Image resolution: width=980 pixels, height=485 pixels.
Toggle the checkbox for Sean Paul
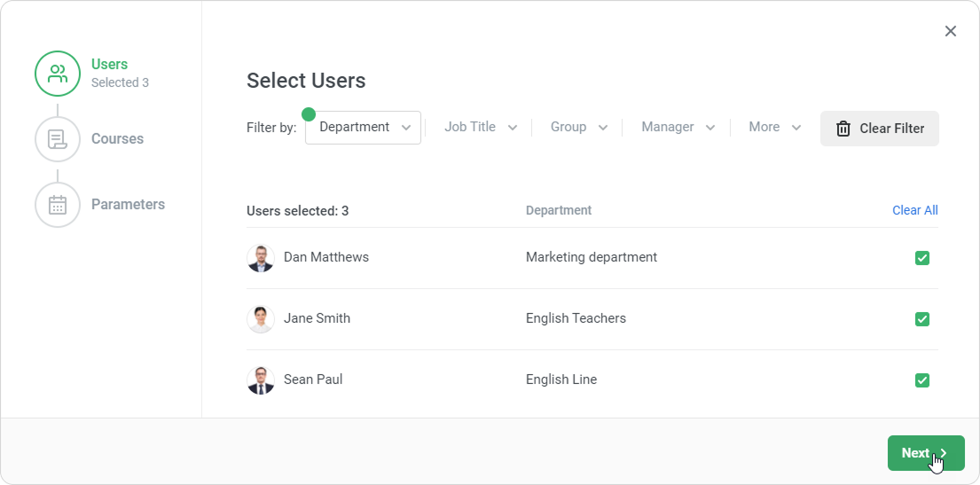[x=922, y=380]
